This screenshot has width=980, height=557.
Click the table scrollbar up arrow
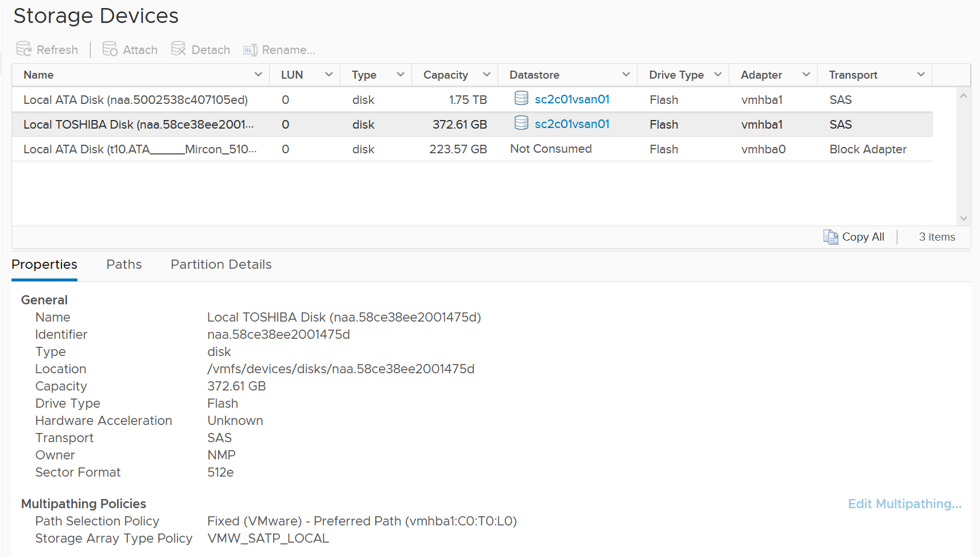click(x=963, y=96)
